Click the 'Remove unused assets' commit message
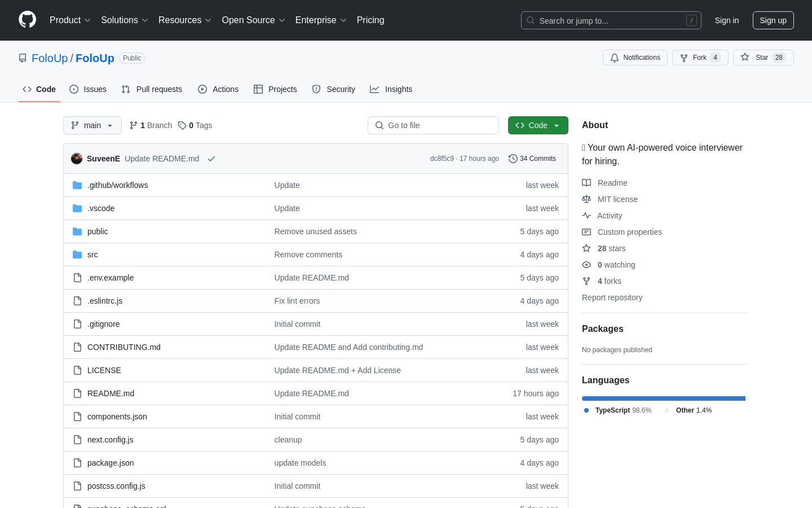 pyautogui.click(x=316, y=231)
